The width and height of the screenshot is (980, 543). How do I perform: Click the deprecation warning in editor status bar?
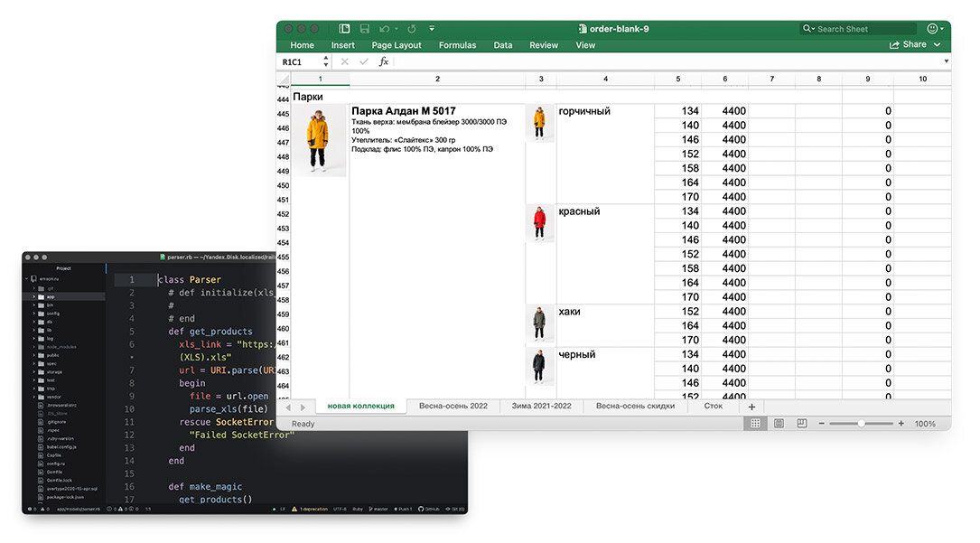coord(310,510)
